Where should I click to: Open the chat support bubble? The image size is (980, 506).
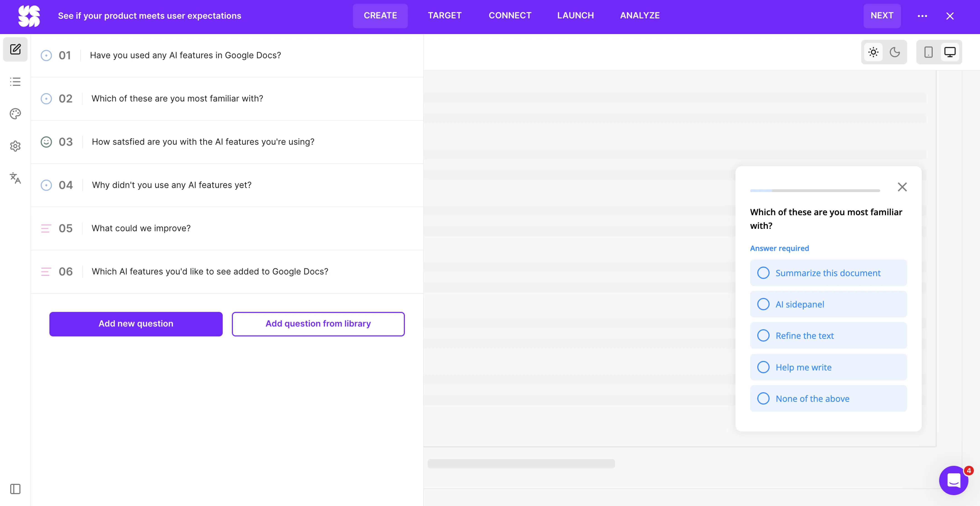pyautogui.click(x=954, y=480)
